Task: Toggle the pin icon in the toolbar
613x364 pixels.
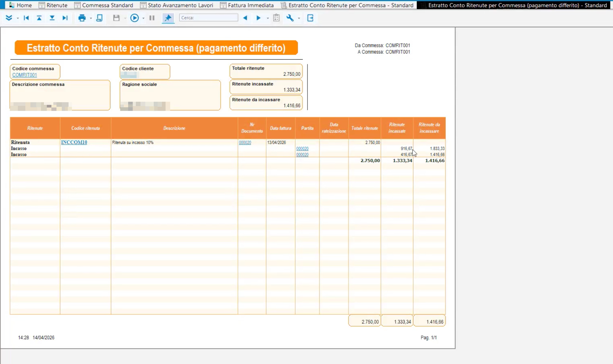Action: 168,18
